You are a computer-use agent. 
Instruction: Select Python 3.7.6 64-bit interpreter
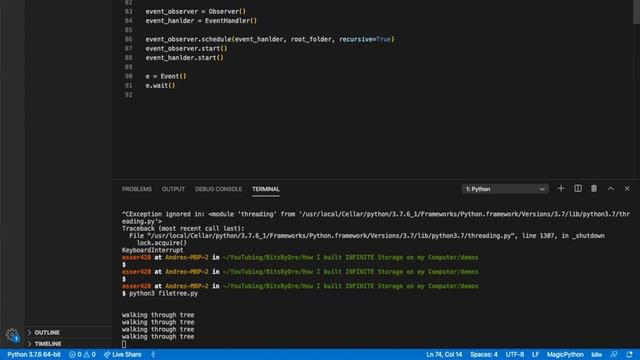(x=34, y=354)
